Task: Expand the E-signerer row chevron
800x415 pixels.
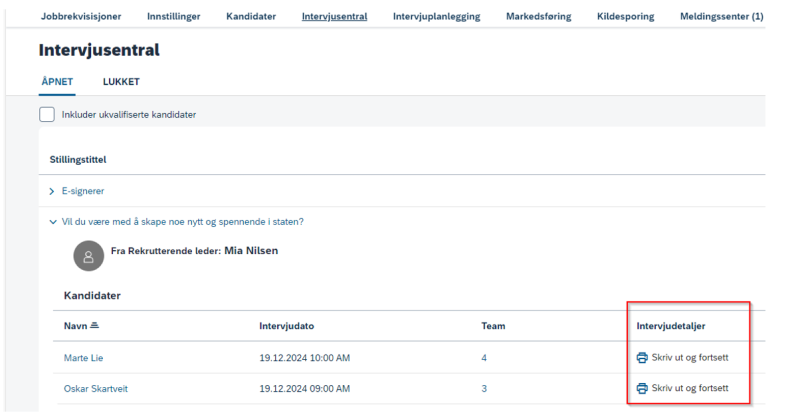Action: (x=52, y=191)
